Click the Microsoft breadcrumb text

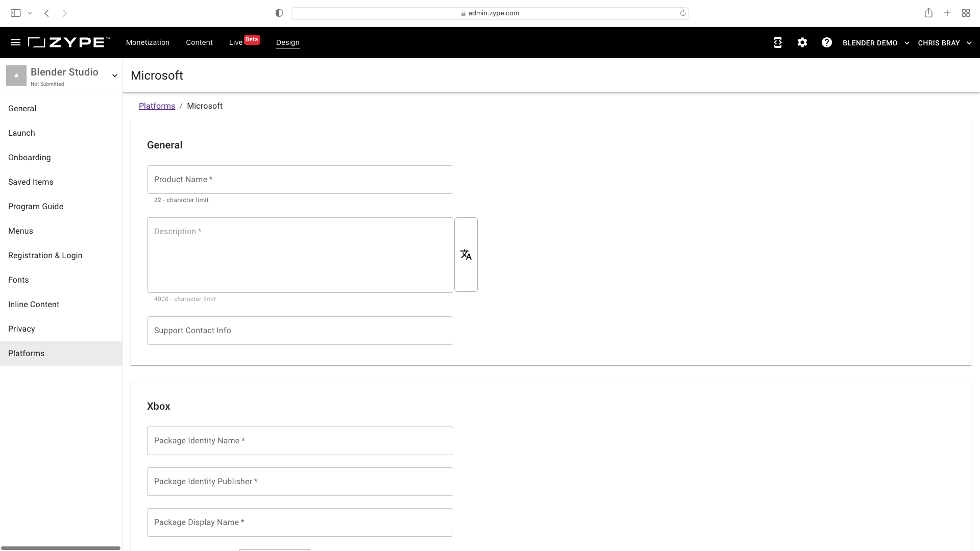tap(205, 106)
